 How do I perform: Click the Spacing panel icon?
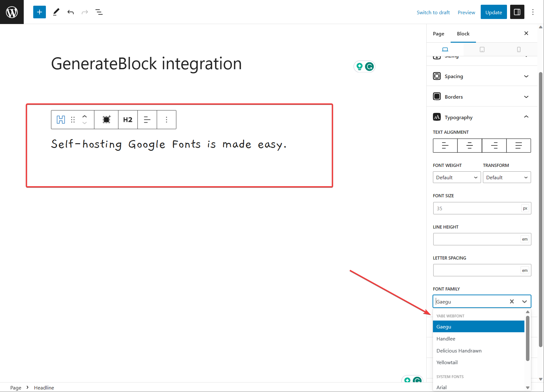437,76
